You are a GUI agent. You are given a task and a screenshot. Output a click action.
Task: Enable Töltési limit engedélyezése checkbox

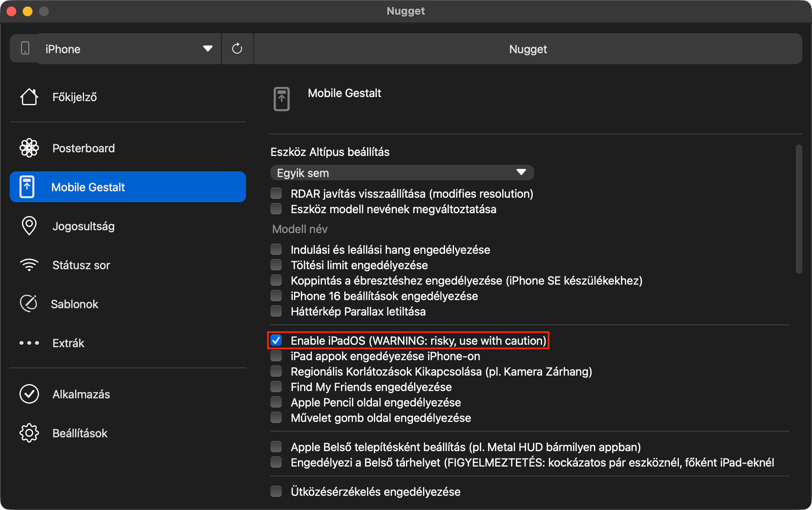click(276, 265)
